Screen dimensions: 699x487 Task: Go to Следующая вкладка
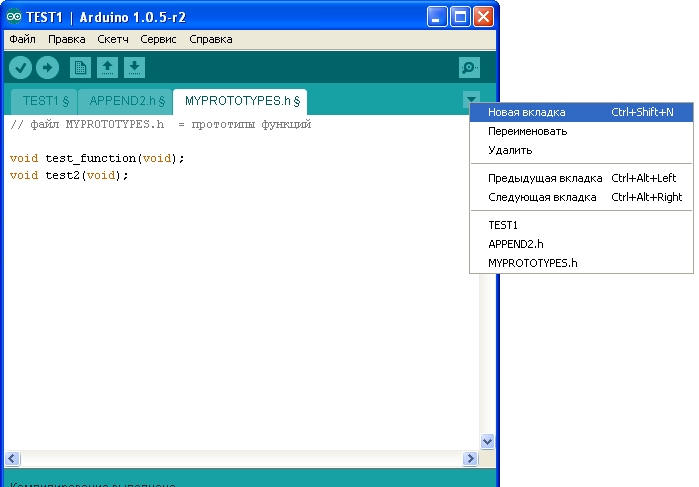click(581, 197)
